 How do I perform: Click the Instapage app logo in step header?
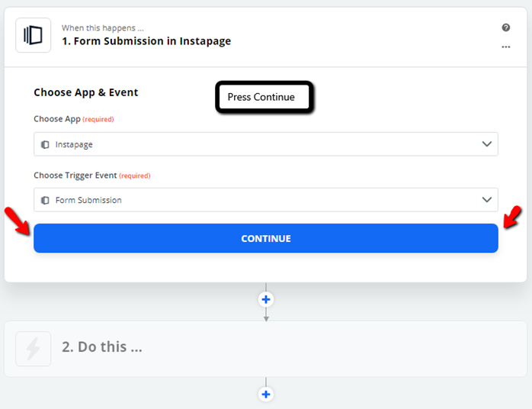click(x=34, y=35)
